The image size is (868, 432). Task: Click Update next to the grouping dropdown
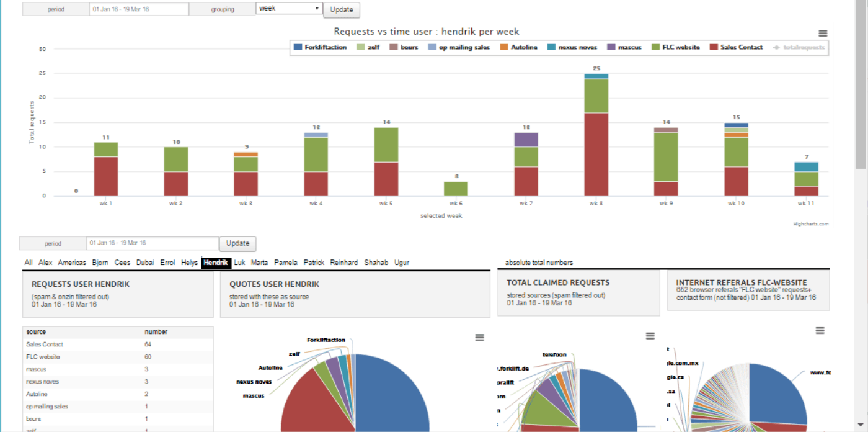point(342,10)
